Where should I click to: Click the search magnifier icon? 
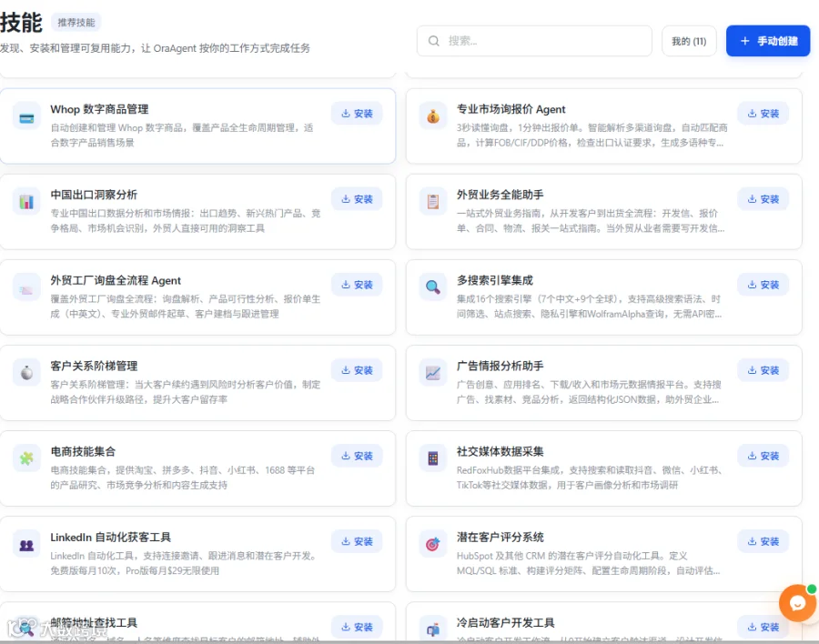coord(433,41)
